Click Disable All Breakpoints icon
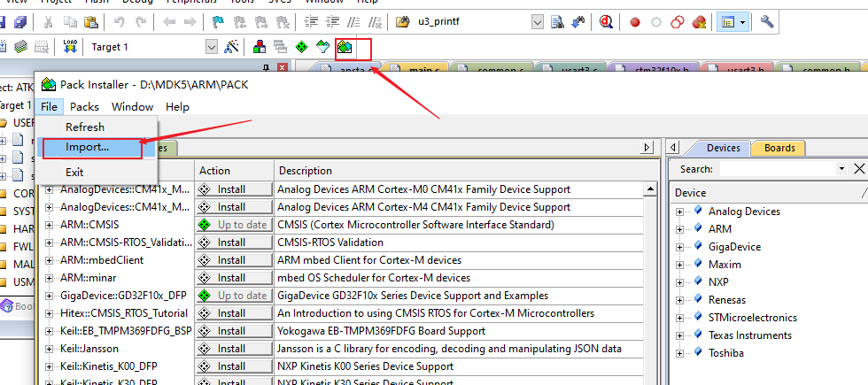The image size is (868, 385). (678, 22)
